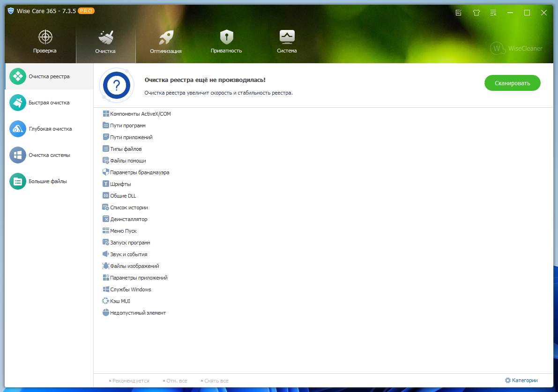This screenshot has height=392, width=558.
Task: Open the Система monitor section
Action: pos(286,42)
